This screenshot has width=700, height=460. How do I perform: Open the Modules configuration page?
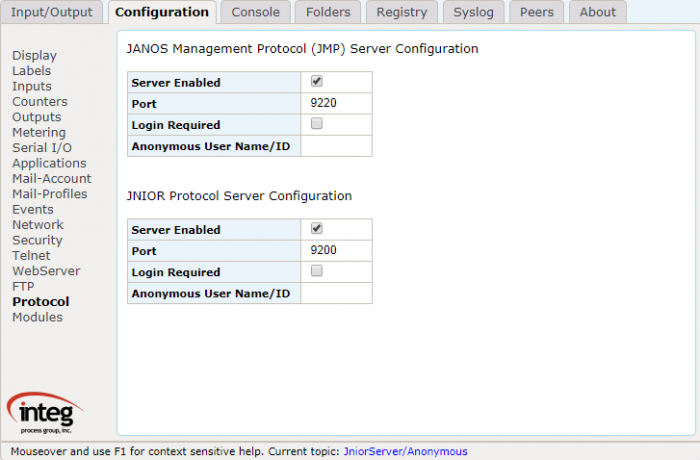[x=38, y=317]
